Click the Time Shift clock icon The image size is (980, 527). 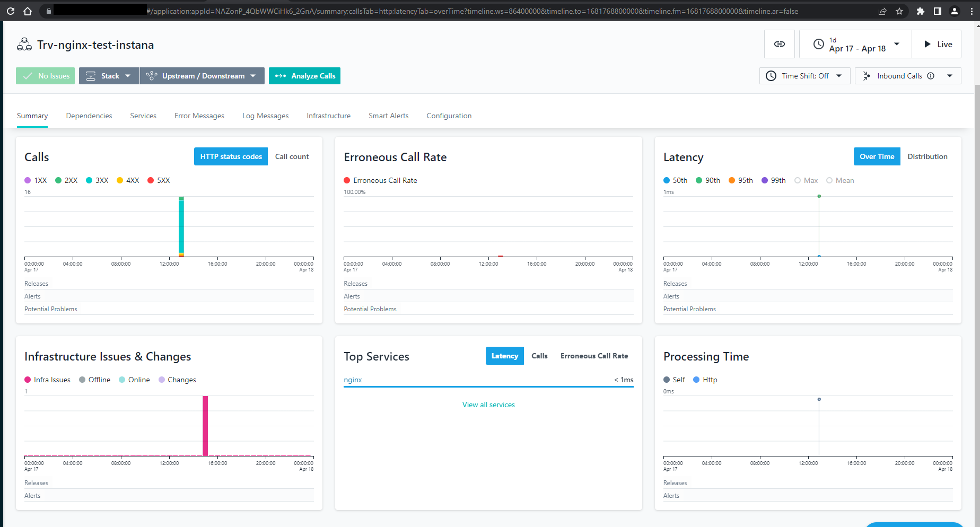pos(771,76)
